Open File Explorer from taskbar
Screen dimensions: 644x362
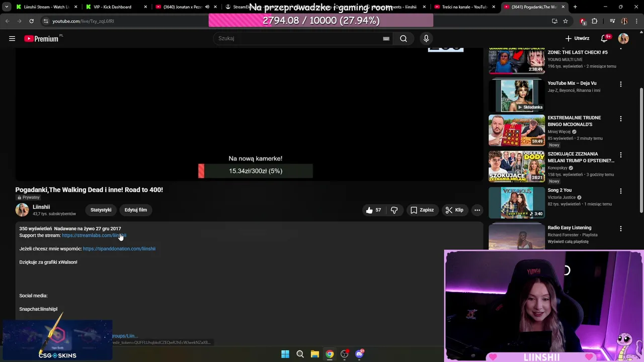point(314,354)
